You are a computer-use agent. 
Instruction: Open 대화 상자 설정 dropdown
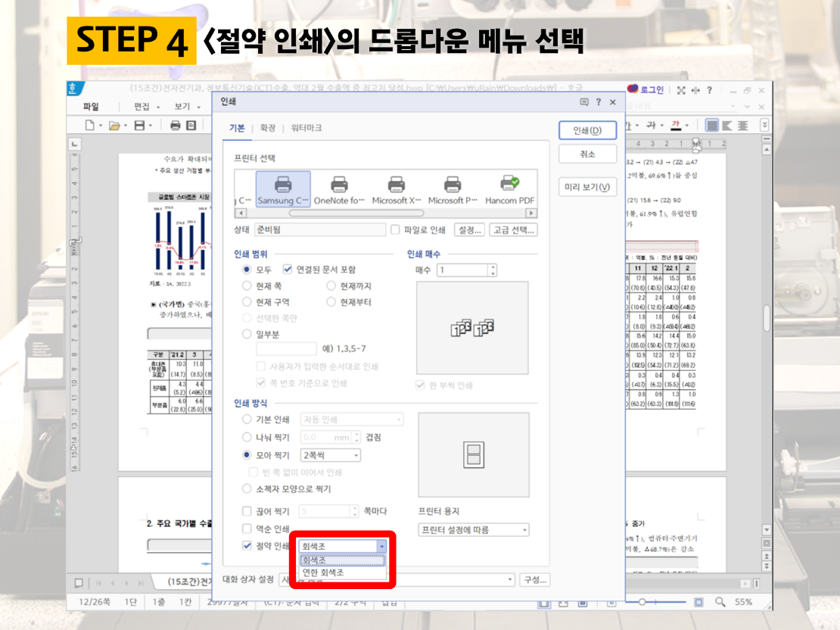(x=397, y=579)
